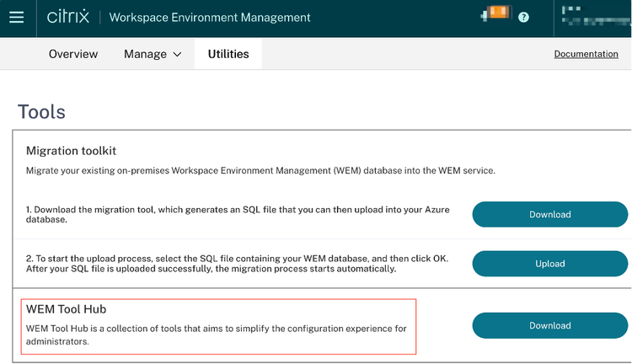Click the Tools page heading
The width and height of the screenshot is (632, 364).
click(x=41, y=112)
